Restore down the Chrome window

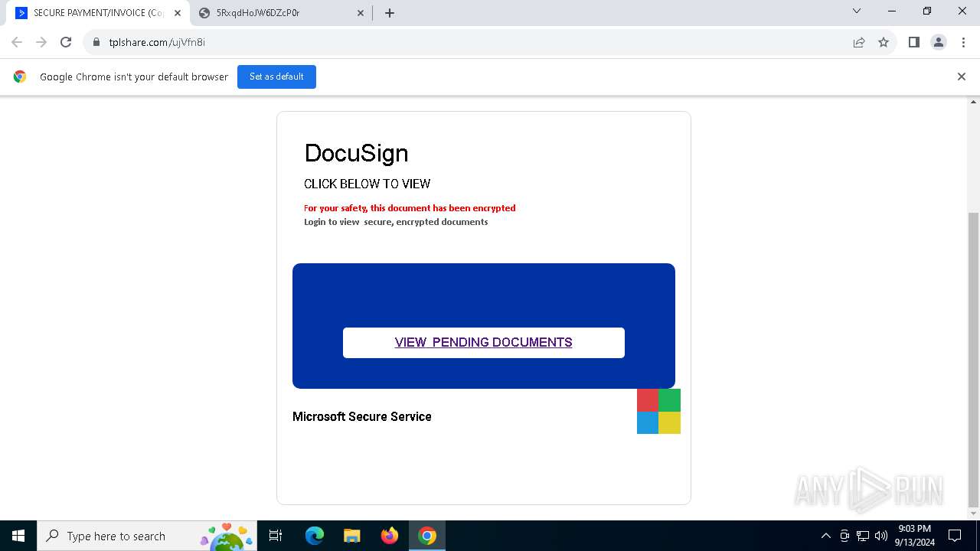pos(927,11)
